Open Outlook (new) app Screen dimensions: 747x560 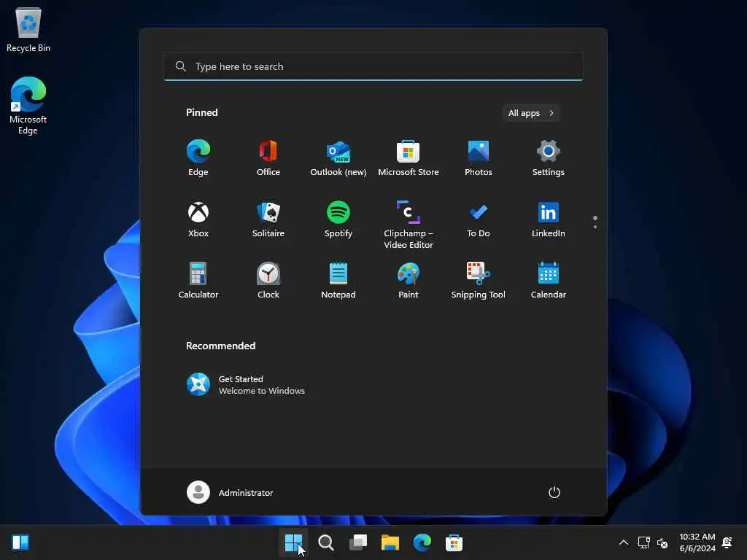point(338,158)
